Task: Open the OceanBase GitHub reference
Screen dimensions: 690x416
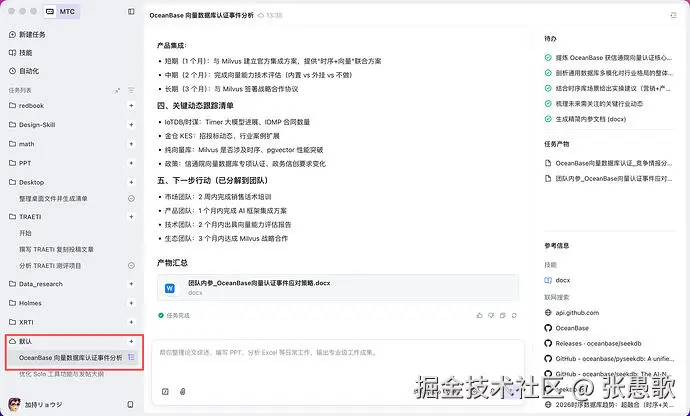Action: pyautogui.click(x=566, y=328)
